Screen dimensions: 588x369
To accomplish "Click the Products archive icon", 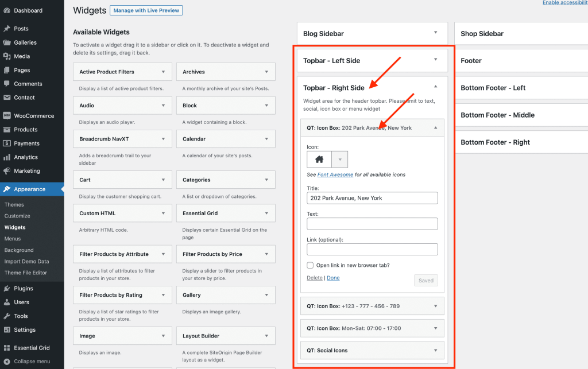I will pos(7,130).
